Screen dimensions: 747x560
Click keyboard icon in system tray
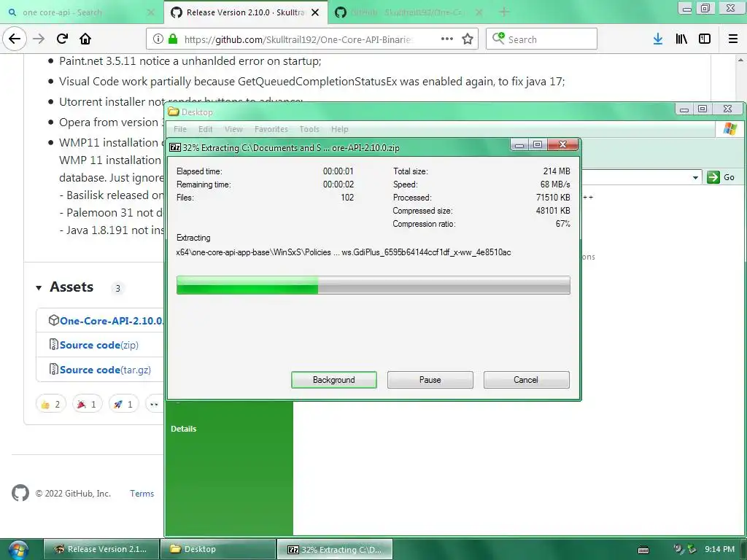pos(643,550)
